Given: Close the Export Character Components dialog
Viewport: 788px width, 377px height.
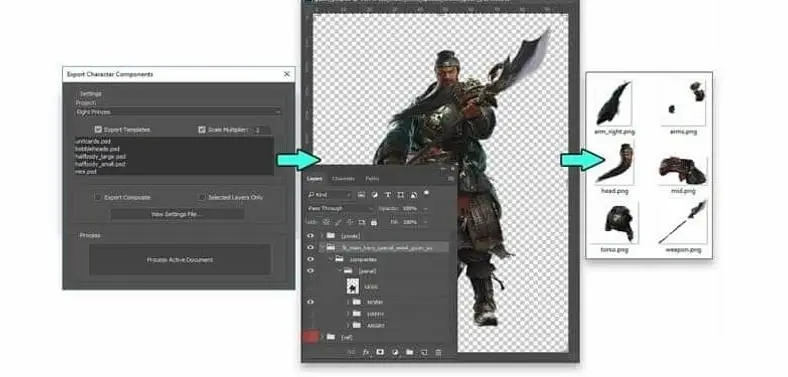Looking at the screenshot, I should 287,74.
